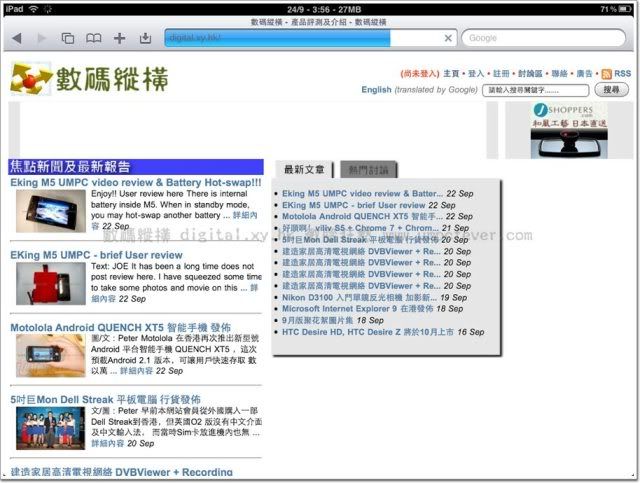Tap the browser forward arrow

coord(42,38)
